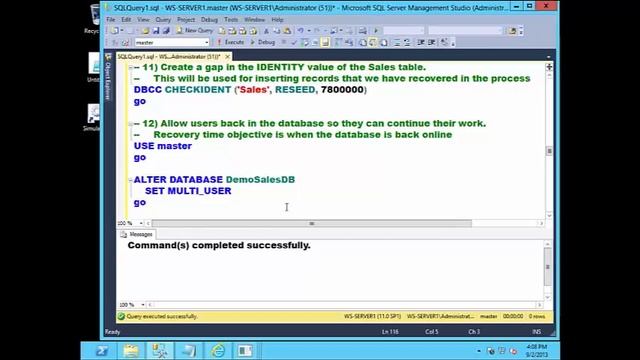Click Display Estimated Execution Plan icon

pyautogui.click(x=304, y=42)
